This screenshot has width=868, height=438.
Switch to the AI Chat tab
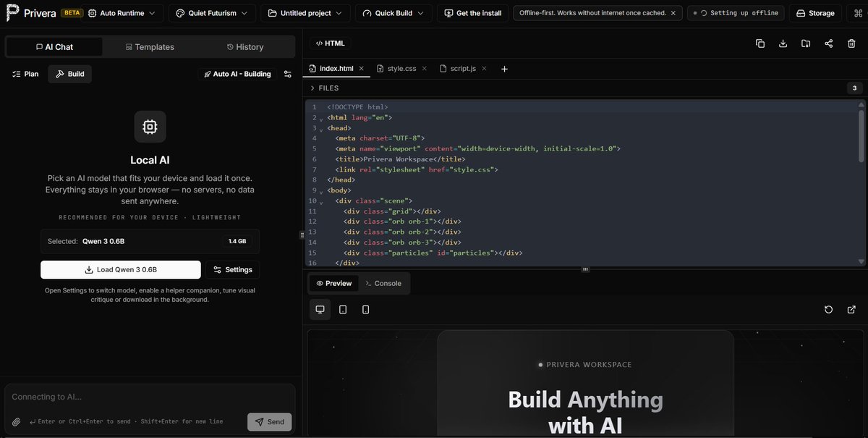point(54,47)
